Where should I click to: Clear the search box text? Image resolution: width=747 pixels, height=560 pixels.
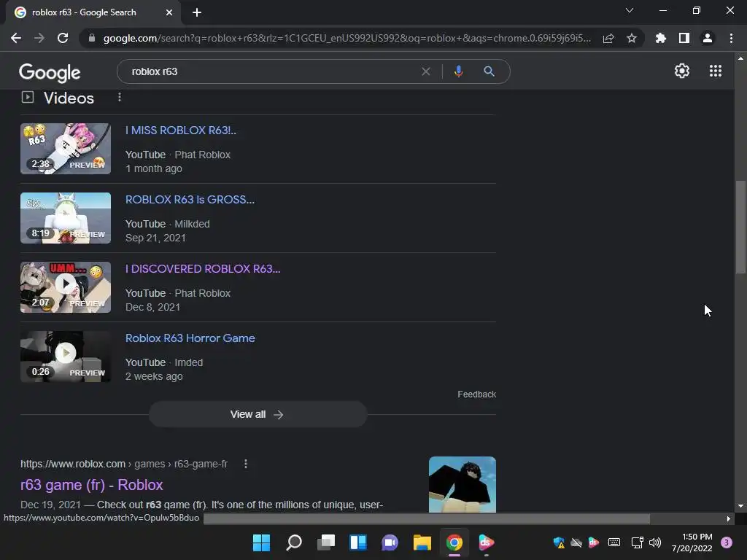click(426, 71)
